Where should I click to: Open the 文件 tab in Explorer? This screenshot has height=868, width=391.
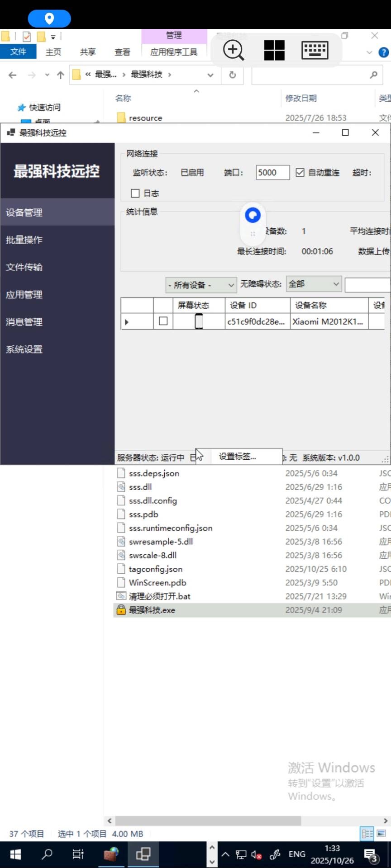pyautogui.click(x=18, y=52)
